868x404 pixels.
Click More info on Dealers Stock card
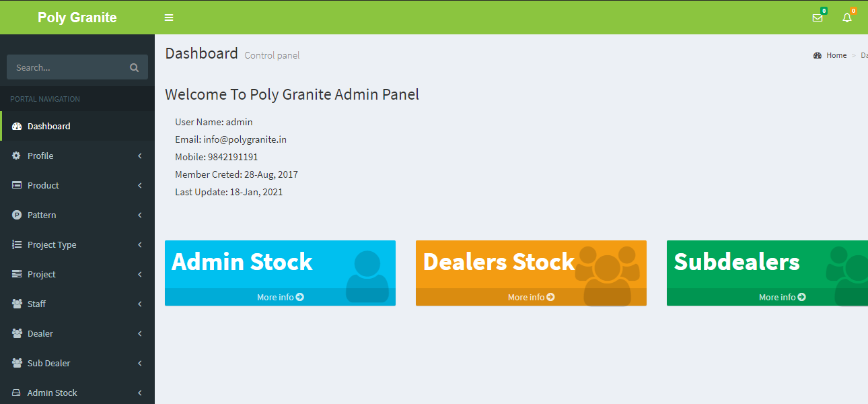tap(531, 297)
